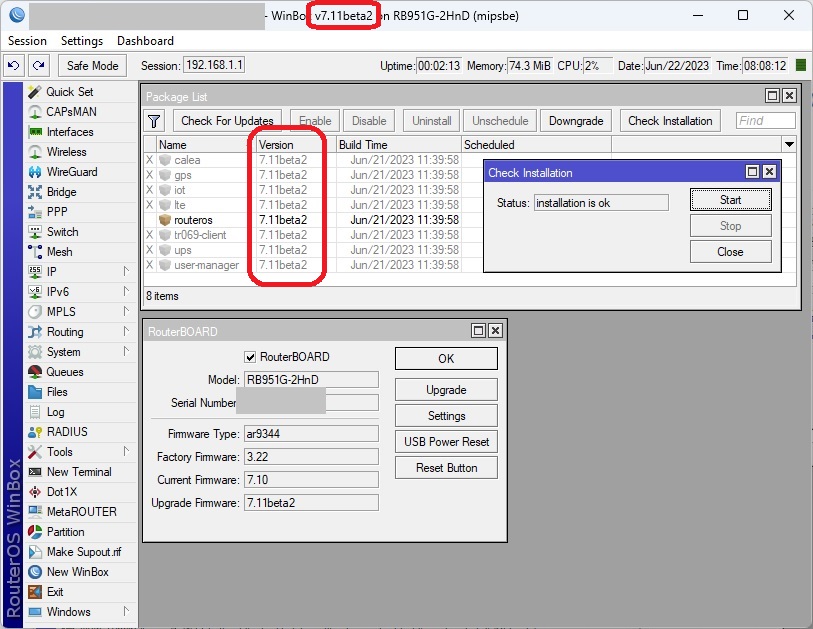Viewport: 813px width, 629px height.
Task: Open the CAPsMAN menu icon
Action: pos(35,112)
